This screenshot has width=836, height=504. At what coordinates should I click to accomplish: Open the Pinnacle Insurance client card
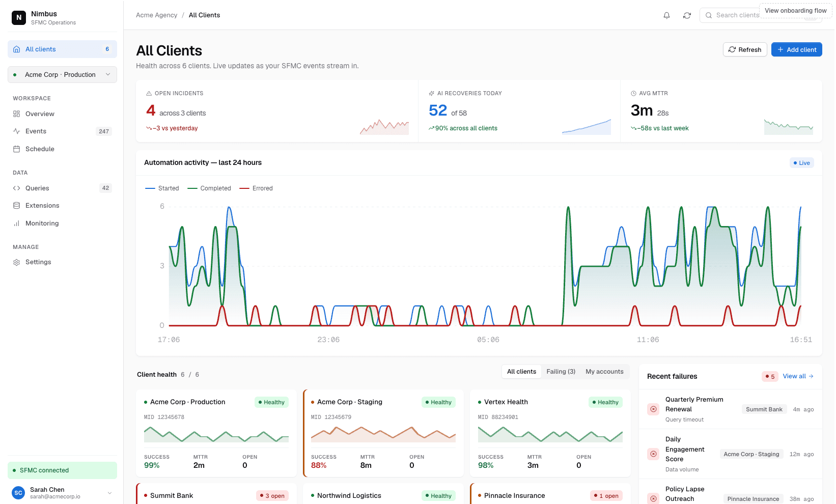(550, 494)
